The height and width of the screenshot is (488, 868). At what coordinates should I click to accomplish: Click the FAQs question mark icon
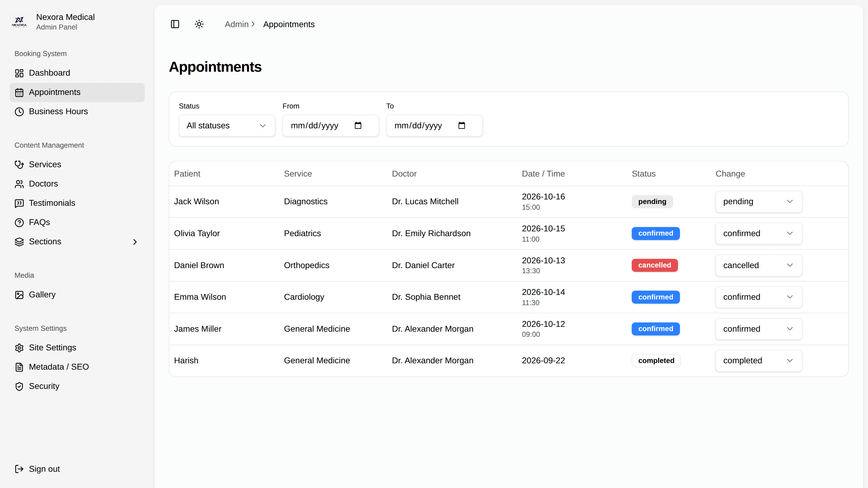[19, 222]
